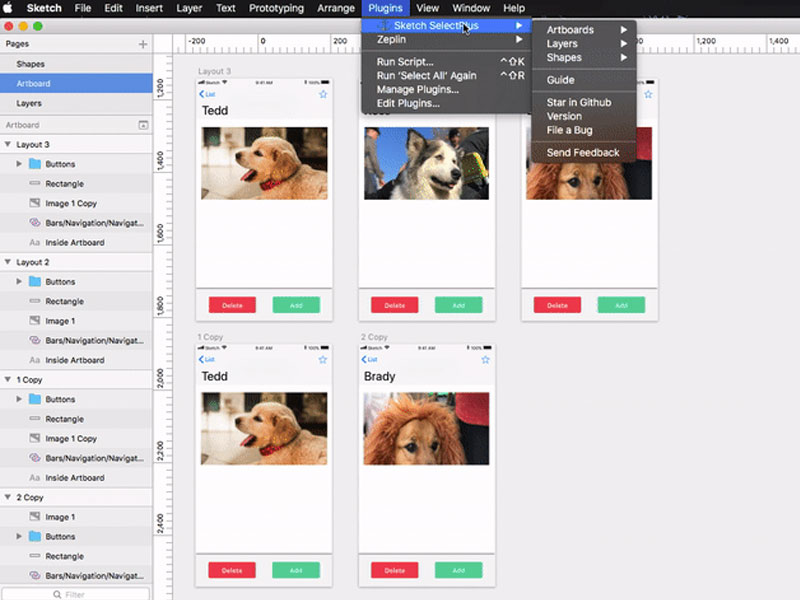Click Add button in 1 Copy artboard
This screenshot has height=600, width=800.
click(296, 570)
